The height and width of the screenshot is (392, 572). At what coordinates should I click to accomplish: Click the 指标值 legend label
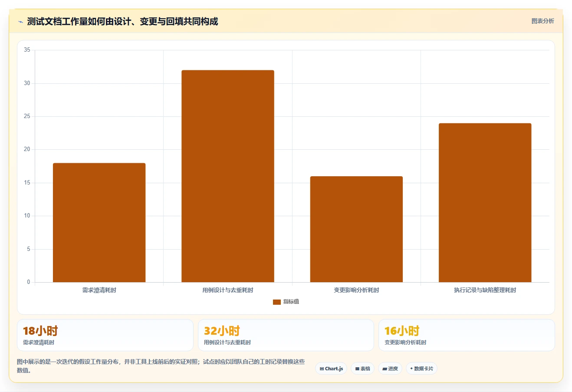(x=291, y=302)
